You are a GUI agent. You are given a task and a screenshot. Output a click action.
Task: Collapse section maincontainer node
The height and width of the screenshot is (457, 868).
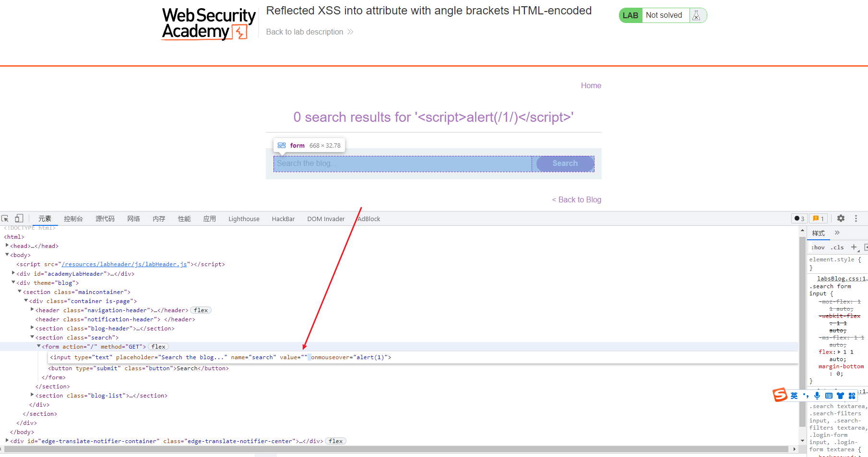(x=20, y=291)
